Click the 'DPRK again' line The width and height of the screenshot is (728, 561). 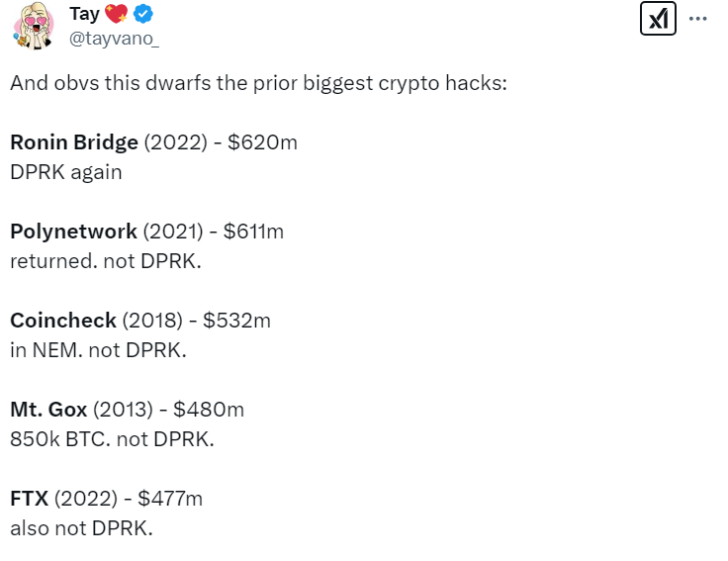(x=66, y=172)
